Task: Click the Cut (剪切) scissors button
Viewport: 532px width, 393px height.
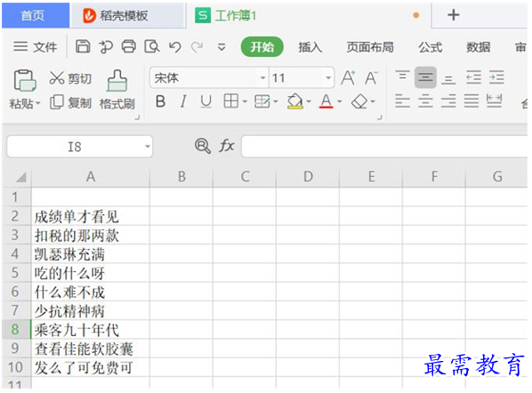Action: point(70,78)
